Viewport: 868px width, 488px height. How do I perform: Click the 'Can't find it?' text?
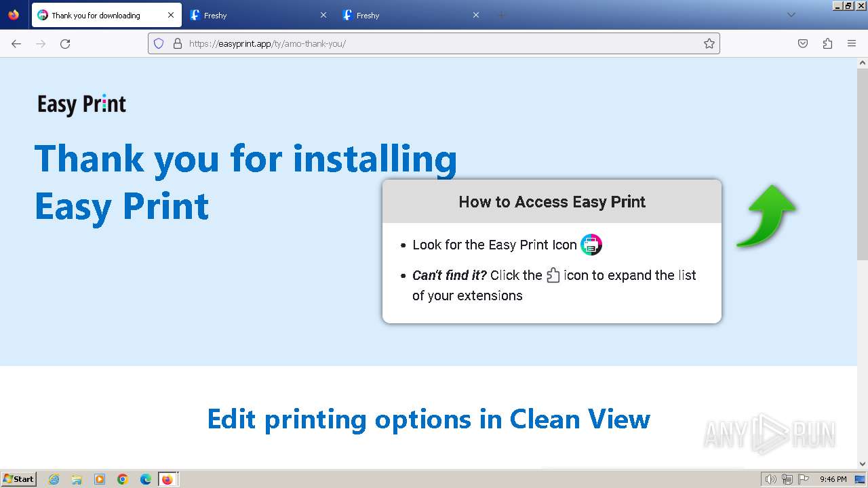(450, 275)
